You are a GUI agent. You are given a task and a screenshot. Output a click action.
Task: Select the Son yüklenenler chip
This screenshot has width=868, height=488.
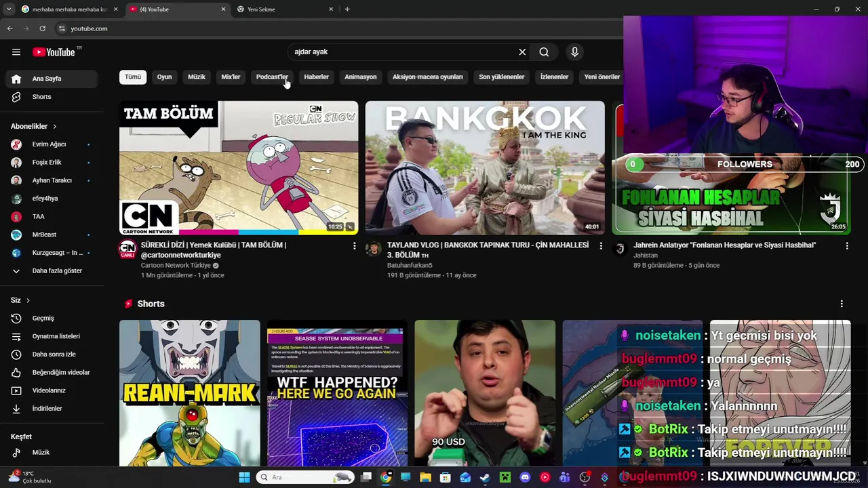[502, 77]
